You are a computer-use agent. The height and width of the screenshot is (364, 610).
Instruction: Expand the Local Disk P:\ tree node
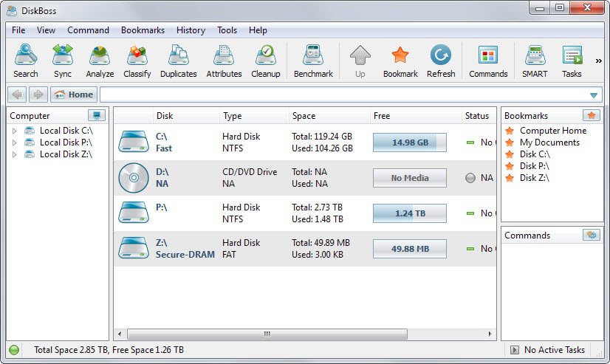tap(14, 142)
